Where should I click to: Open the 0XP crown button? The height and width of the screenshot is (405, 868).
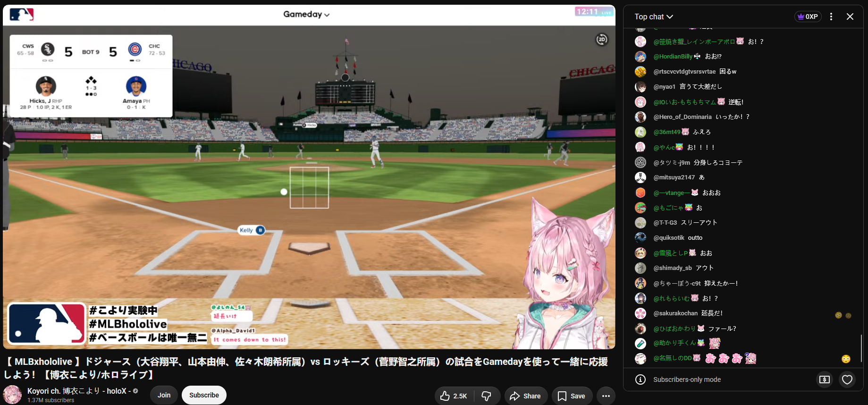click(808, 17)
